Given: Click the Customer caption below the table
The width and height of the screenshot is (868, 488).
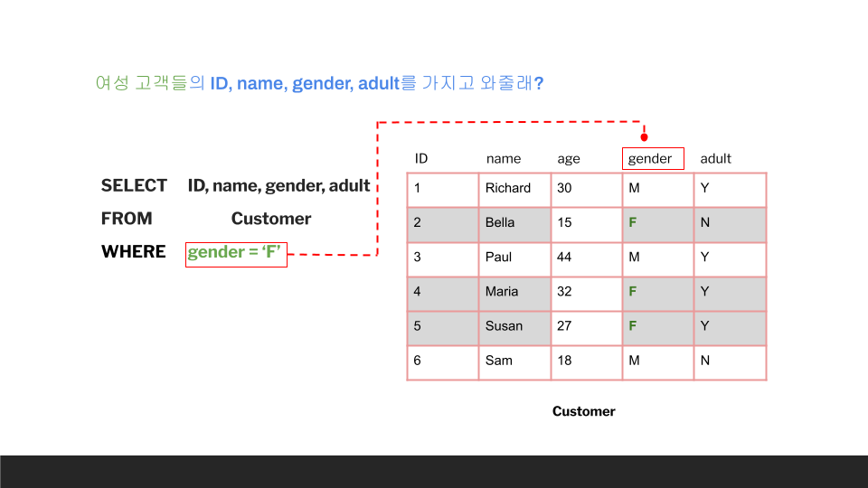Looking at the screenshot, I should click(583, 411).
